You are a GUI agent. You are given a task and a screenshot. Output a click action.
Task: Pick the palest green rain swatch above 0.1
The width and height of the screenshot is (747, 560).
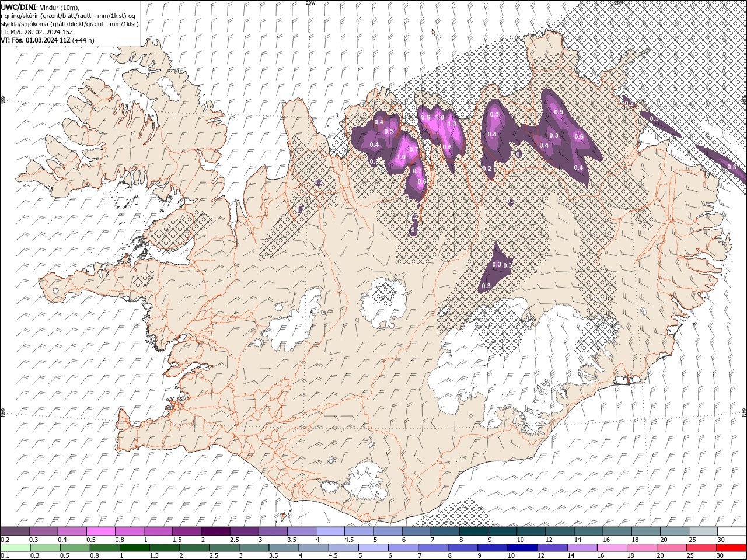(15, 548)
